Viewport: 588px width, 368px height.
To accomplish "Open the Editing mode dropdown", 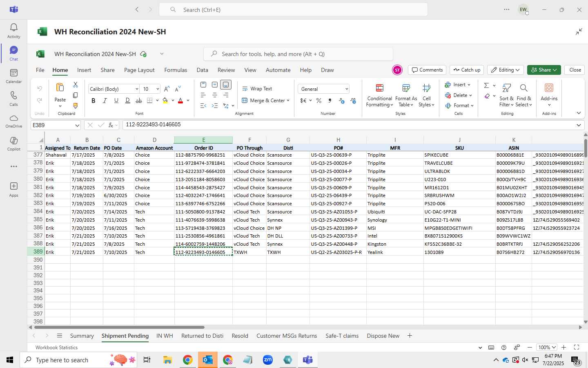I will tap(506, 70).
